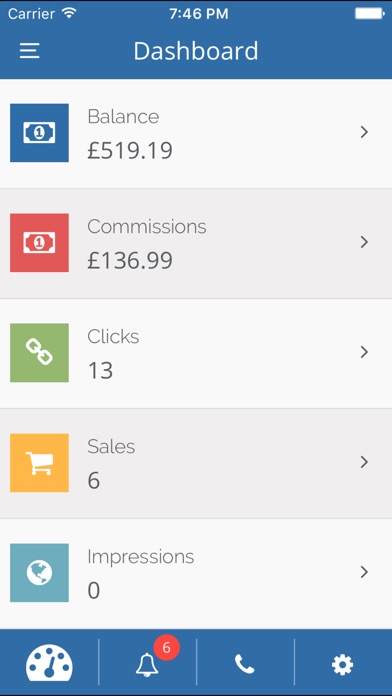Expand Balance row chevron
The height and width of the screenshot is (696, 392).
(364, 132)
